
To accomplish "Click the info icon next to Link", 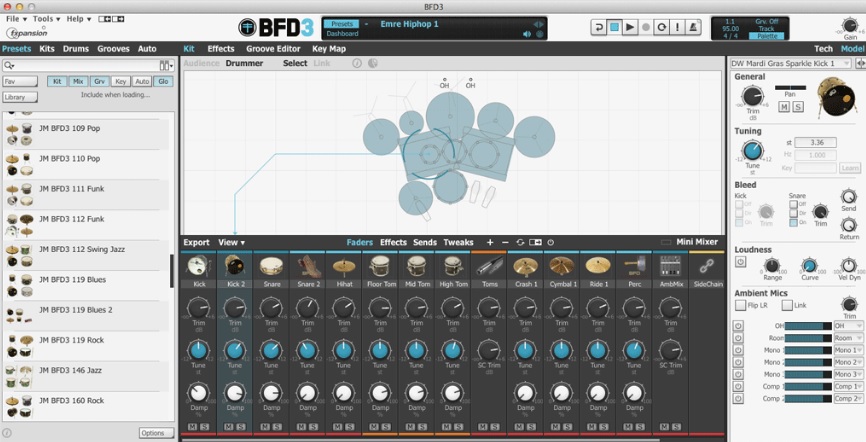I will (357, 64).
